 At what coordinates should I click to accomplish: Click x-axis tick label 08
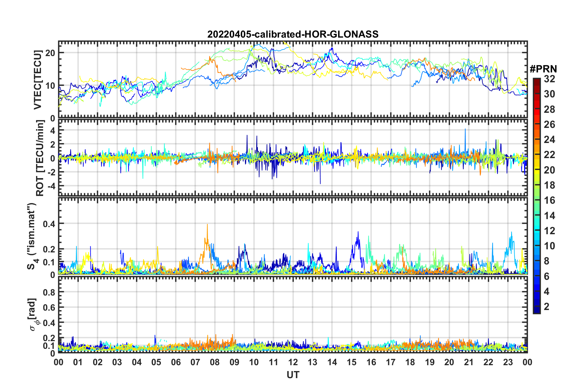coord(215,362)
